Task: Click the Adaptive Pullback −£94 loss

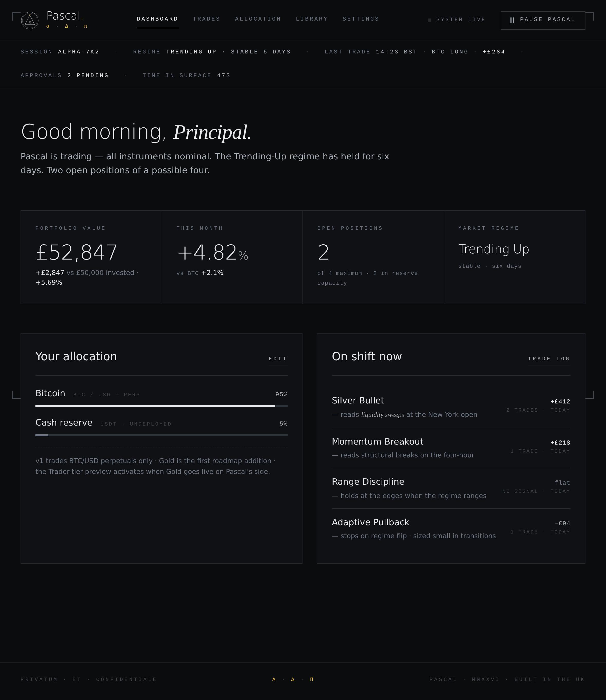Action: [562, 523]
